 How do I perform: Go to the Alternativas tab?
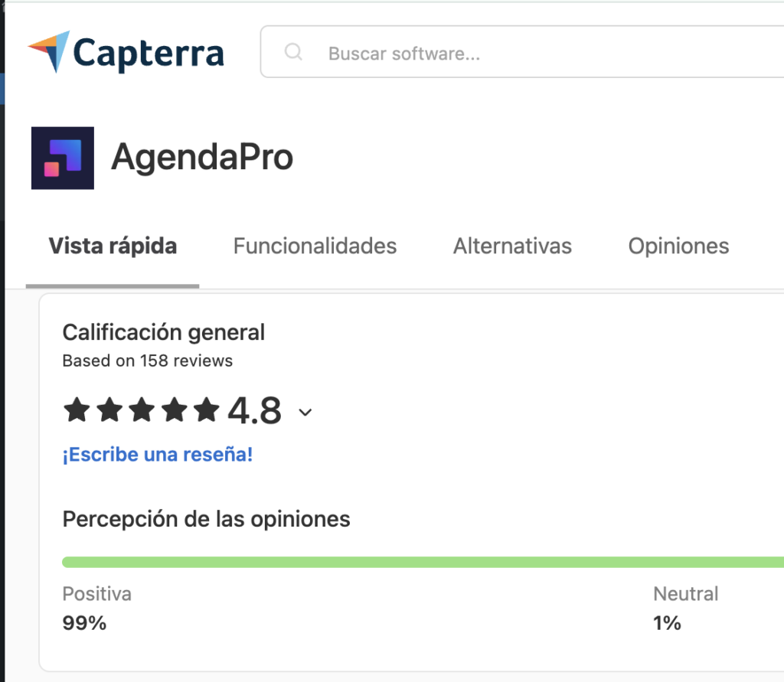coord(512,246)
